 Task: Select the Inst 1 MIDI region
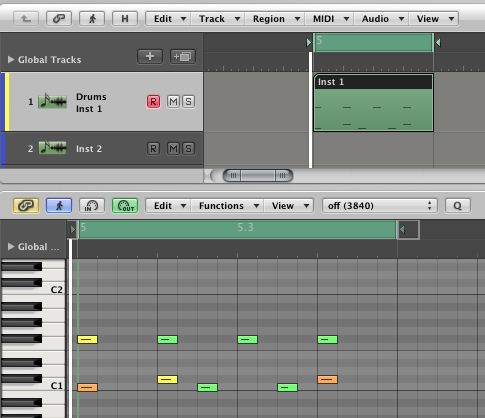point(373,103)
